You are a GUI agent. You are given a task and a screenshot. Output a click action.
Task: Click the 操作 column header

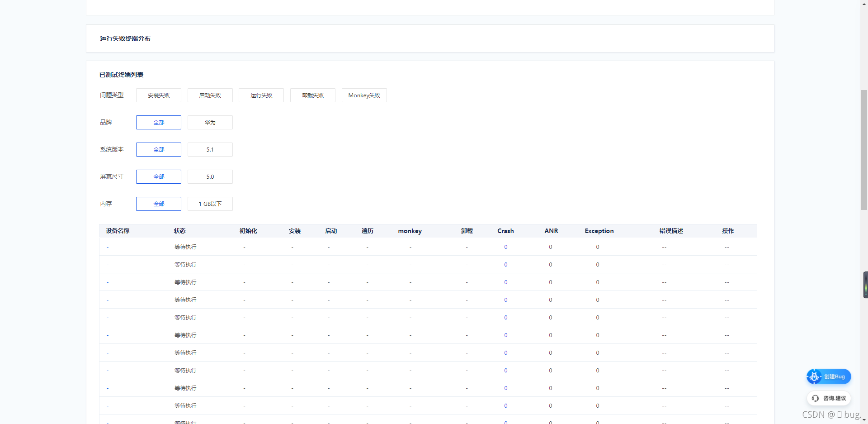pyautogui.click(x=728, y=231)
